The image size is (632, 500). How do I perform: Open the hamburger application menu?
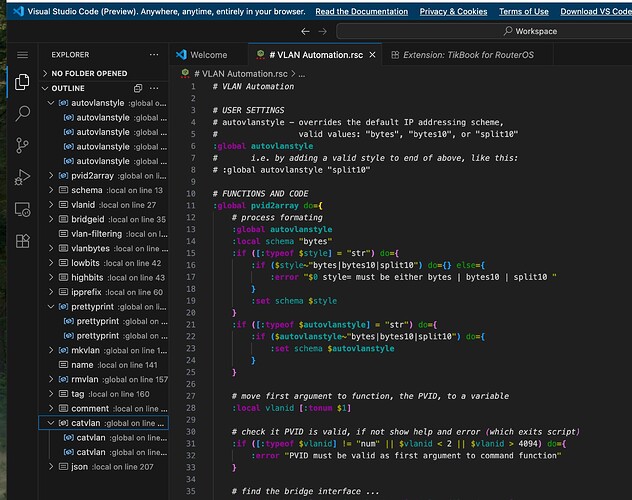23,54
